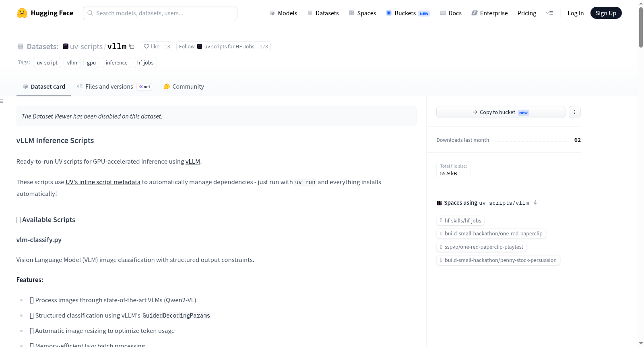Select the Dataset card tab
Image resolution: width=644 pixels, height=347 pixels.
coord(43,86)
